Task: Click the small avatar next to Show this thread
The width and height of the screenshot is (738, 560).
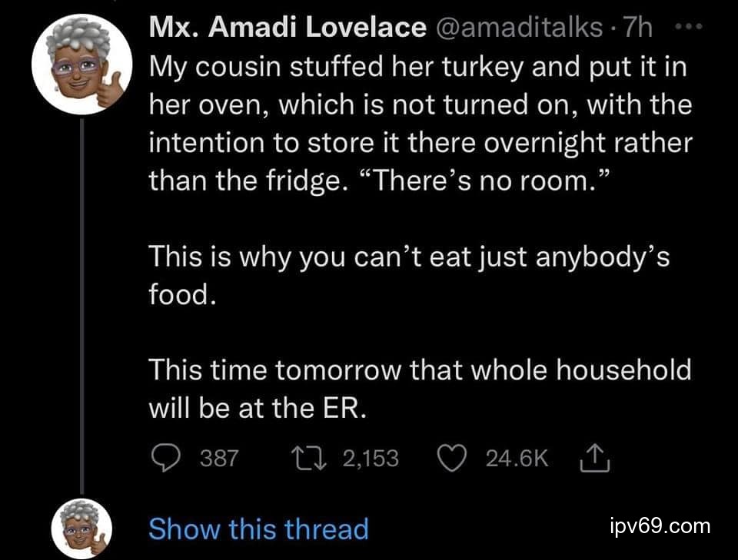Action: click(82, 529)
